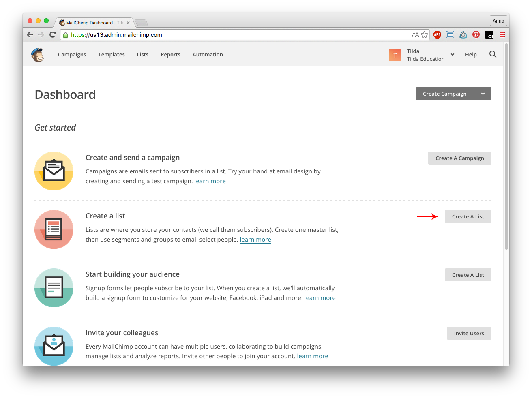
Task: Open the Campaigns menu
Action: click(72, 55)
